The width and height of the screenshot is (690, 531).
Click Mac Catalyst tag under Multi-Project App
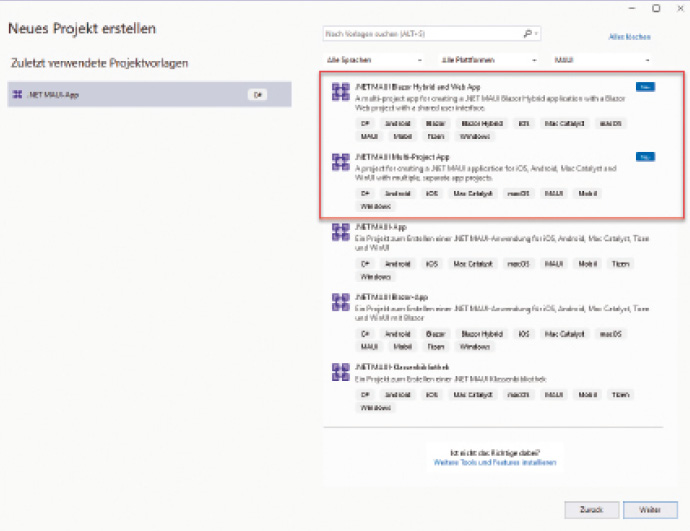click(473, 194)
